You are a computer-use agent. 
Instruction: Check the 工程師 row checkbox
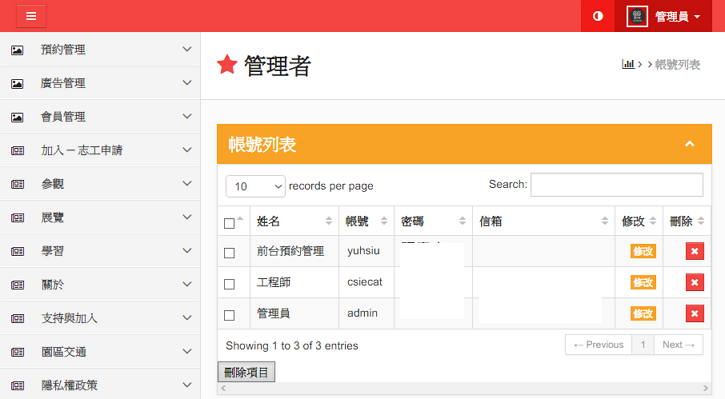[x=229, y=284]
